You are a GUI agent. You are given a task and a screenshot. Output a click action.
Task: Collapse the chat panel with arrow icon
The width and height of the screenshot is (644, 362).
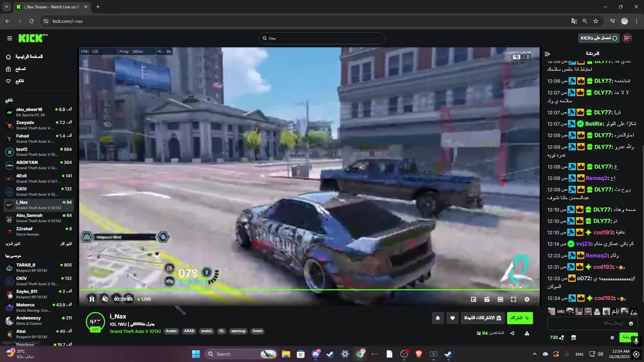547,54
